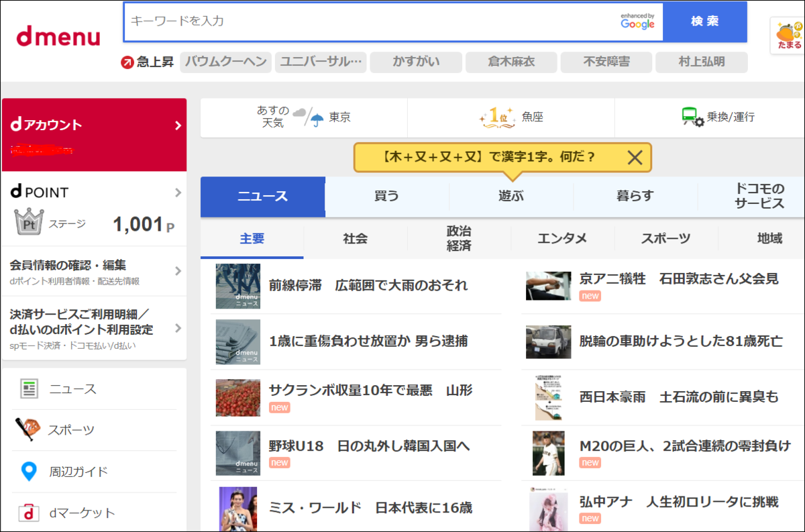805x532 pixels.
Task: Click the 不安障害 trending keyword
Action: click(x=606, y=62)
